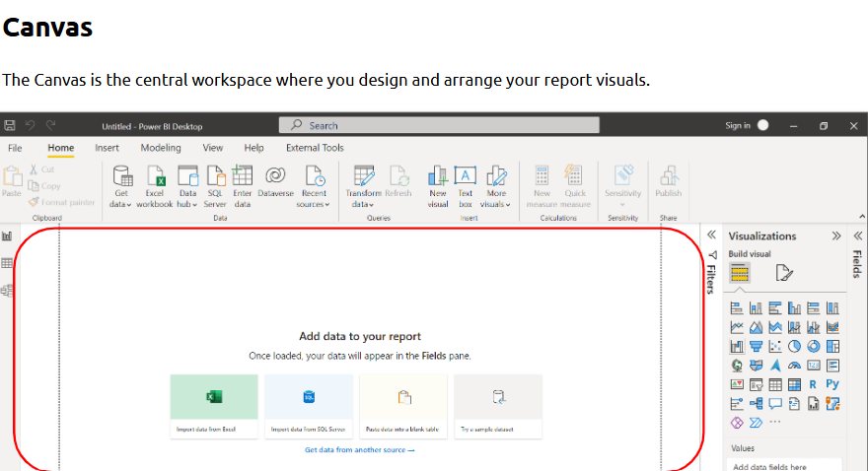Viewport: 868px width, 471px height.
Task: Select the Key influencers visual
Action: (737, 404)
